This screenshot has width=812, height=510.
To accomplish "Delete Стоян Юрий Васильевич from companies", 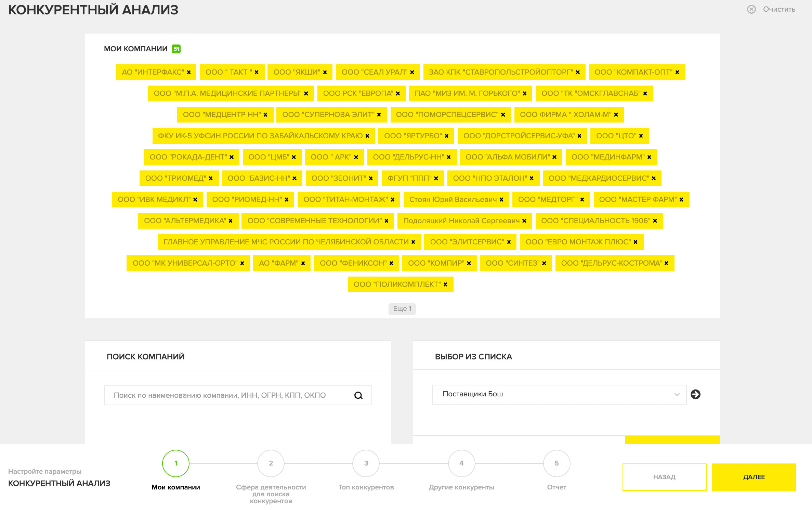I will pos(501,200).
